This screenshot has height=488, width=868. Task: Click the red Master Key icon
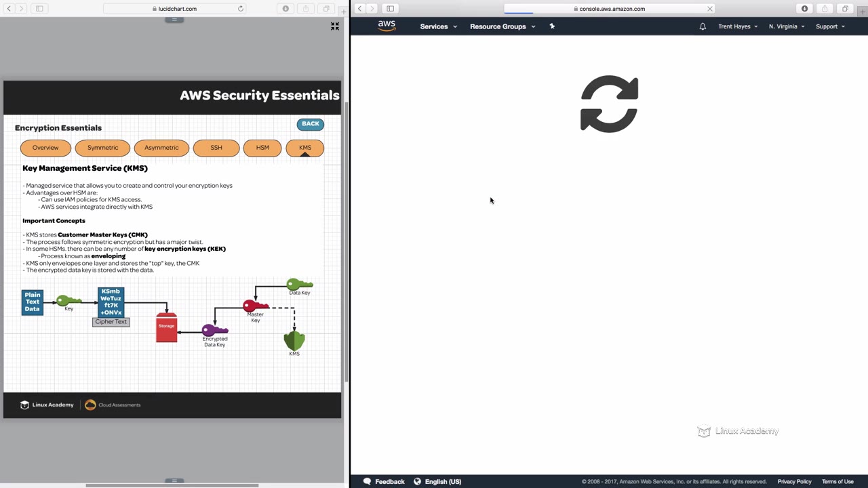point(256,306)
